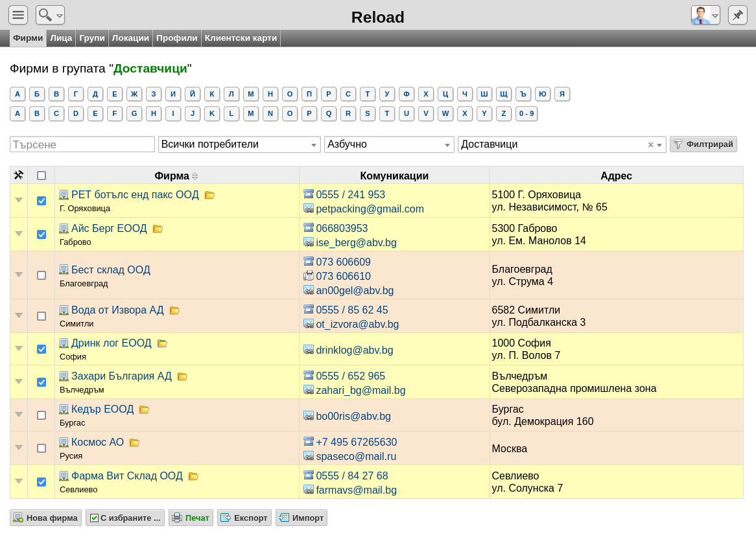
Task: Click the Филтрирай button
Action: [x=703, y=144]
